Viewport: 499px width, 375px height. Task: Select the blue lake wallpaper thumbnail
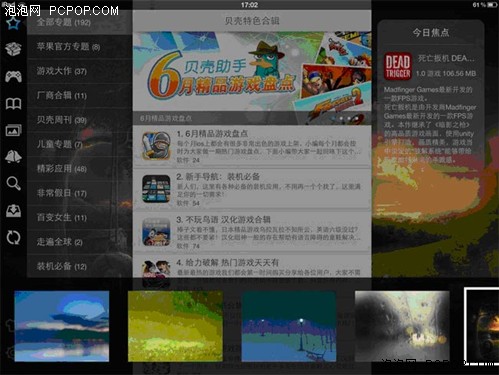coord(62,326)
